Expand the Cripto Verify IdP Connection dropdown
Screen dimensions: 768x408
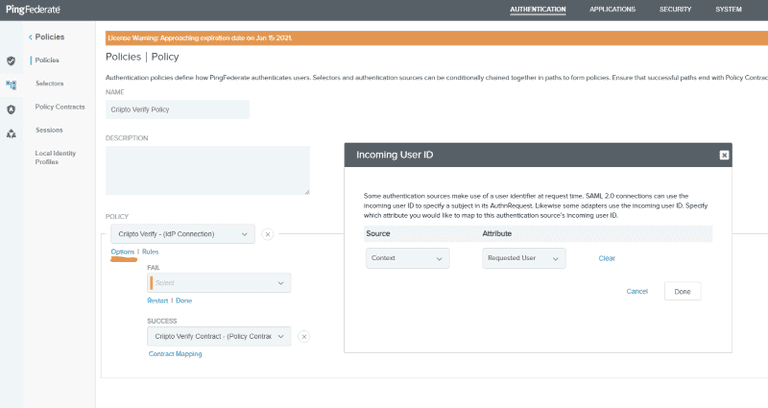click(182, 234)
